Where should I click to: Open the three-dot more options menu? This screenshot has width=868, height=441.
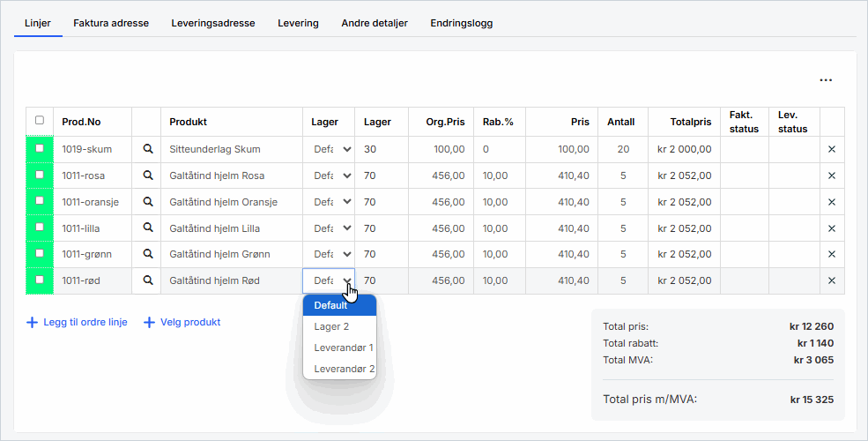826,80
